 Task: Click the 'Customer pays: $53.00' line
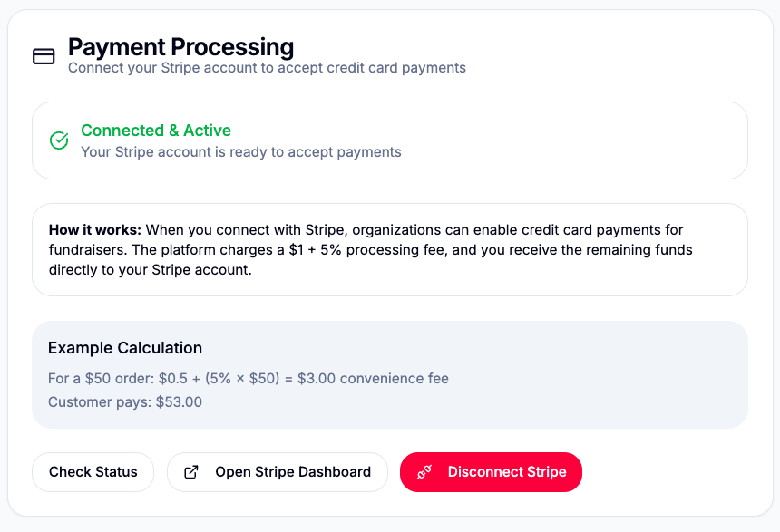pos(125,401)
